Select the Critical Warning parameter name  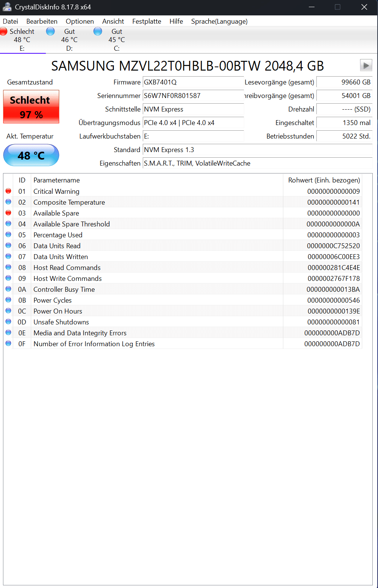pos(56,191)
